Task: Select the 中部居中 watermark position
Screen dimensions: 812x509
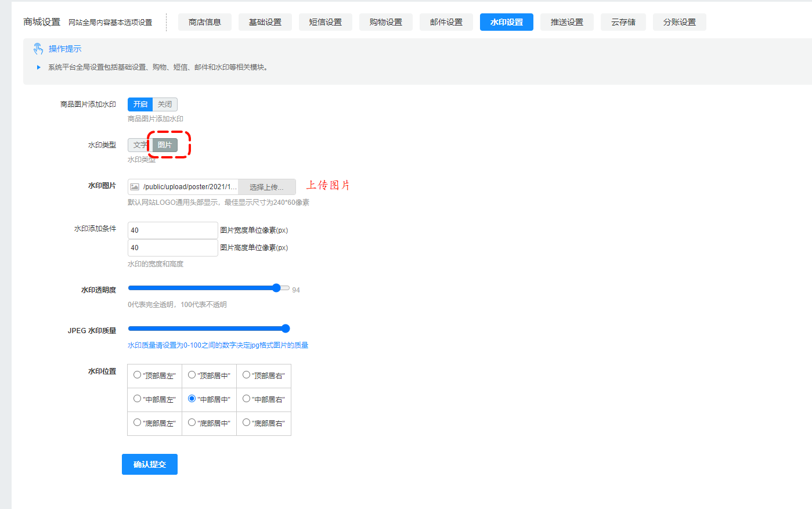Action: [x=192, y=399]
